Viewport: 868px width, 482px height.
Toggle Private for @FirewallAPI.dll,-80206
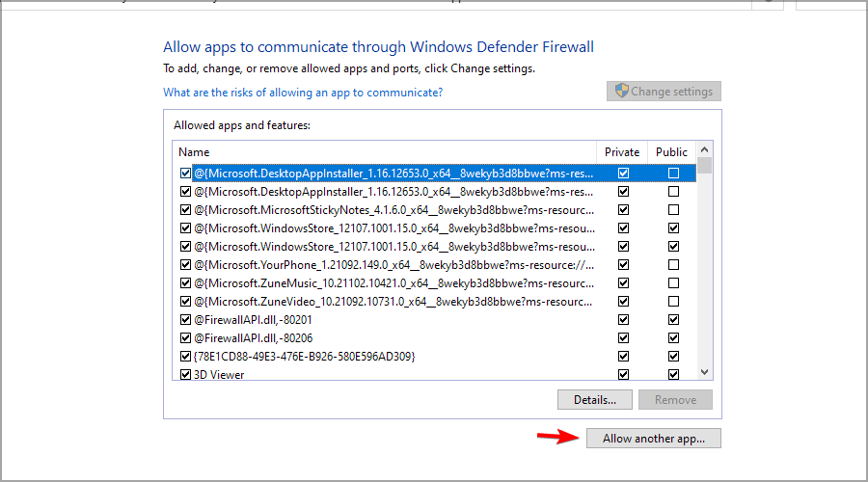[x=623, y=337]
